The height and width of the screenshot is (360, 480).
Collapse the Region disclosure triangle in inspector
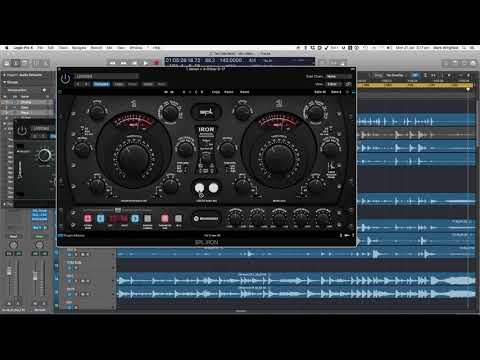pos(5,82)
